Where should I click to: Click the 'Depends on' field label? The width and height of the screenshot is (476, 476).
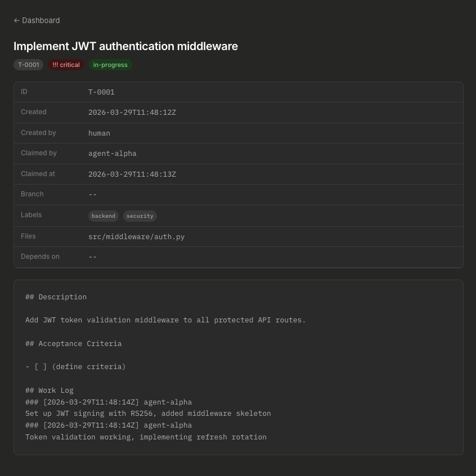point(40,257)
